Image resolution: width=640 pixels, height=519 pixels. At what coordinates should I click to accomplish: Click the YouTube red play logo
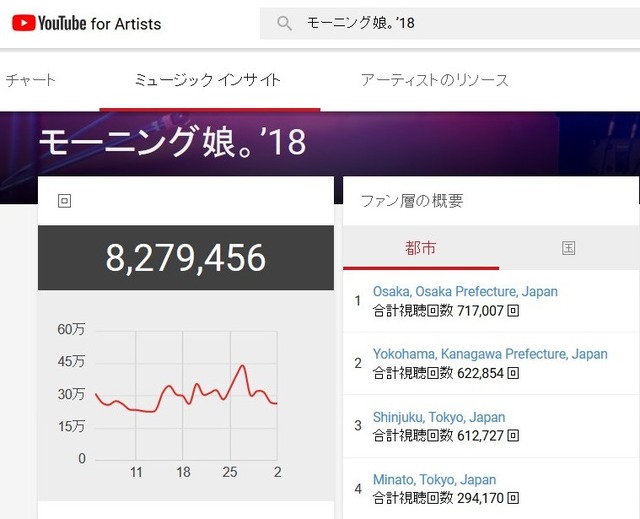click(x=24, y=23)
